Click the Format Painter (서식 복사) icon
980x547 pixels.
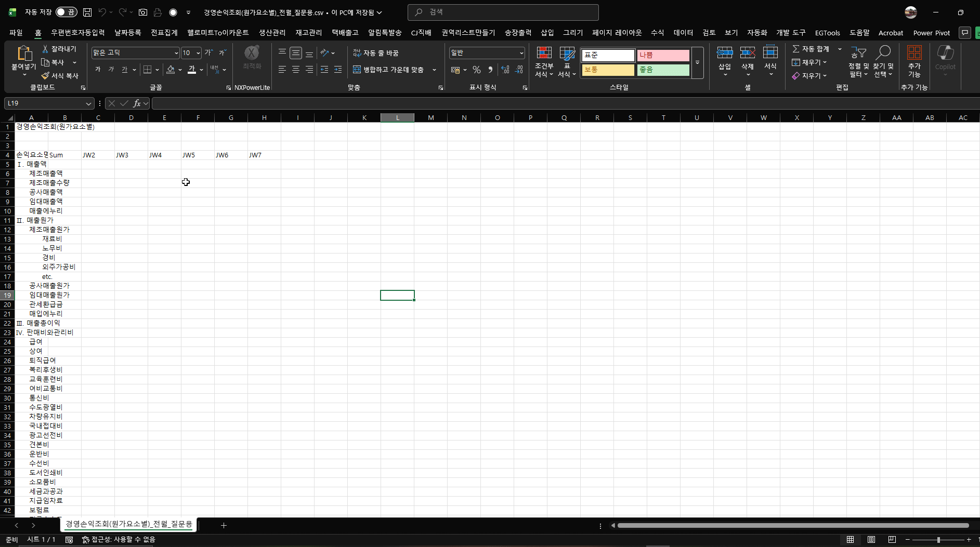[45, 76]
